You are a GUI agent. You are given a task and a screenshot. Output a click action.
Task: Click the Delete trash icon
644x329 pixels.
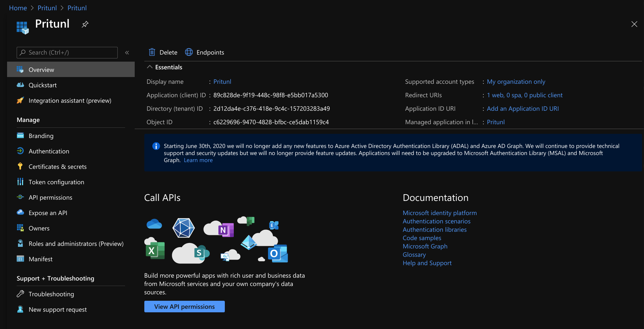[x=152, y=52]
